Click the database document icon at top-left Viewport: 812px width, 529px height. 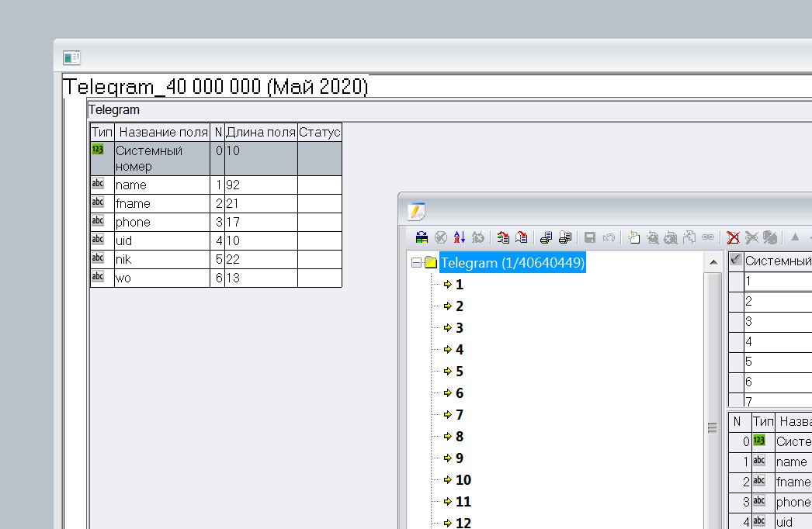(x=71, y=57)
